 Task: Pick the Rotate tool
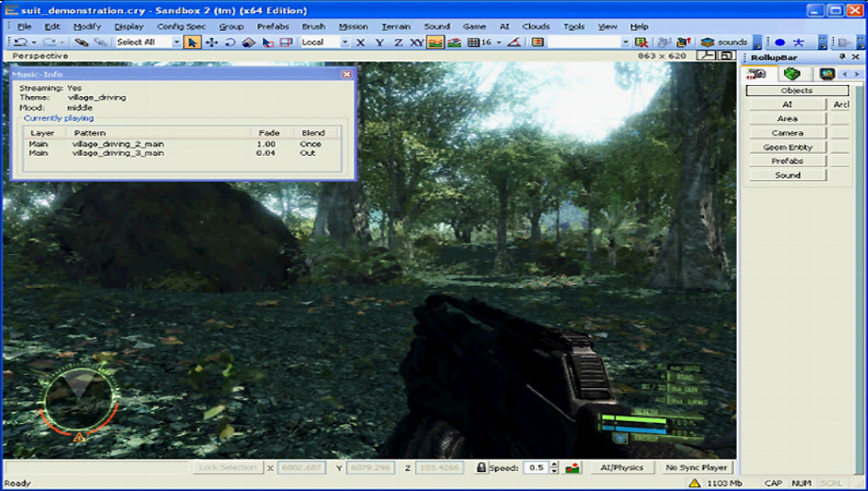[229, 42]
